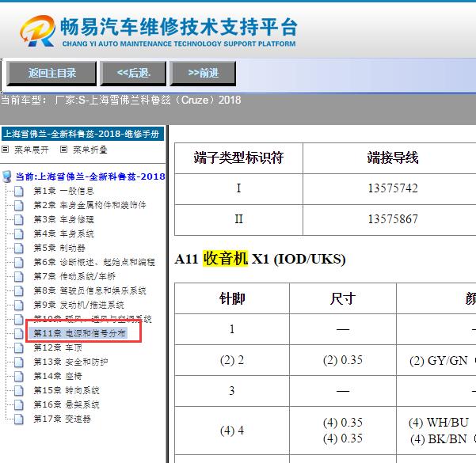Select root node 当前:上海雪佛兰-全新科鲁兹-2018

point(90,176)
